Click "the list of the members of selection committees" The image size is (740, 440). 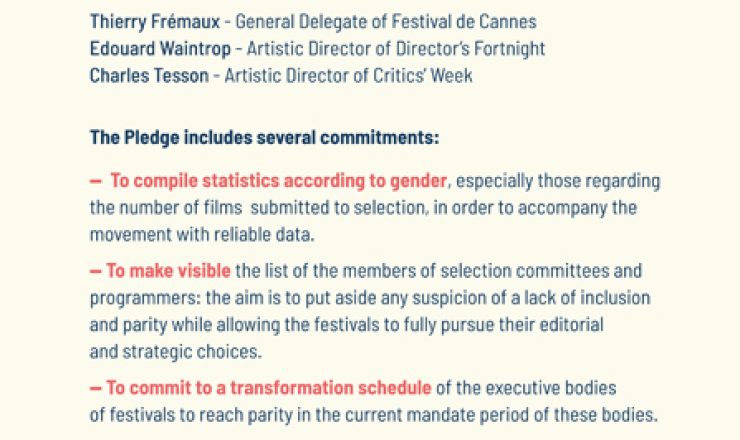pyautogui.click(x=440, y=271)
